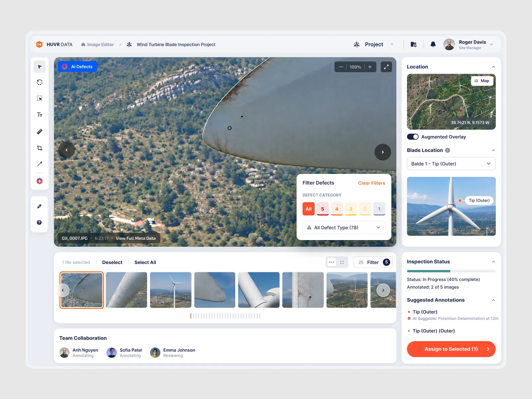The width and height of the screenshot is (532, 399).
Task: Zoom in with the plus icon
Action: (370, 67)
